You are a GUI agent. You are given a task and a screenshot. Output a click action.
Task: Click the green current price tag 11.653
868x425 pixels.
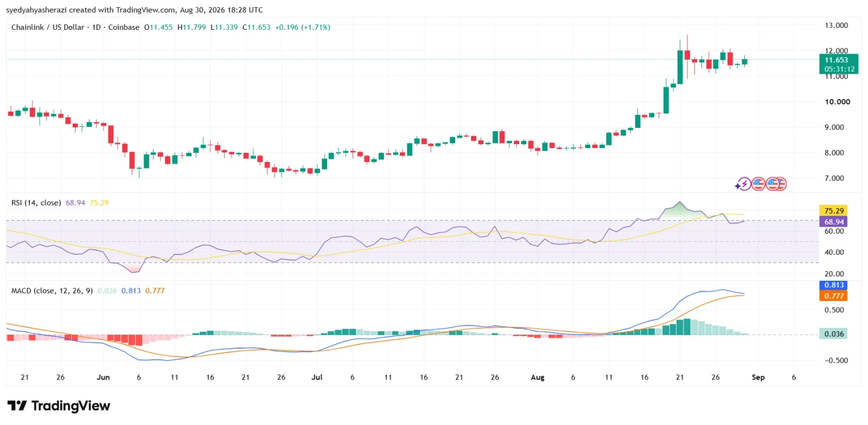coord(839,64)
